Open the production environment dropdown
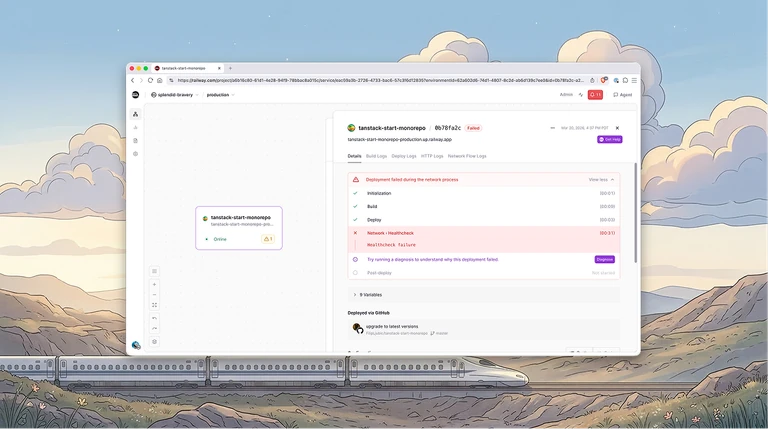768x429 pixels. click(220, 95)
